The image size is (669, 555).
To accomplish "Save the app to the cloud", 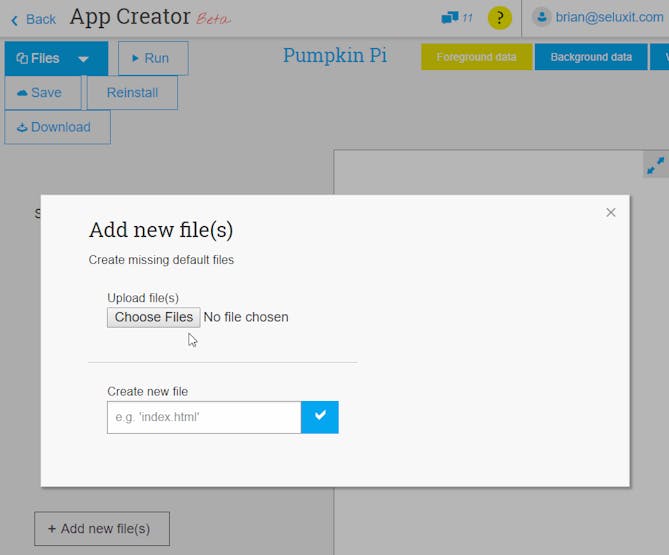I will coord(43,93).
